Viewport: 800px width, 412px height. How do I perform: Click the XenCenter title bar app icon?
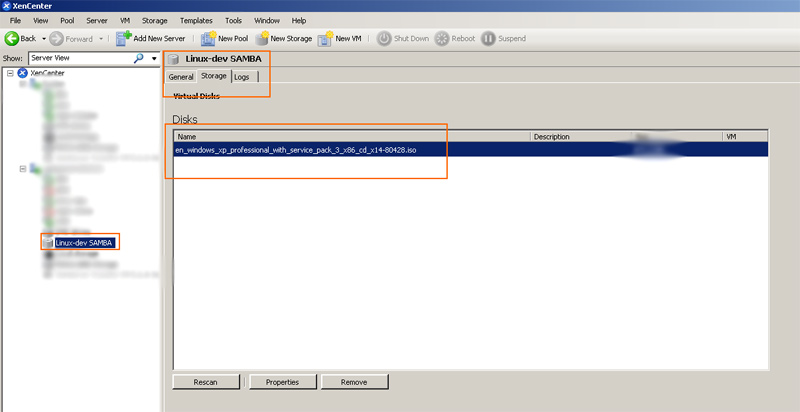(7, 6)
